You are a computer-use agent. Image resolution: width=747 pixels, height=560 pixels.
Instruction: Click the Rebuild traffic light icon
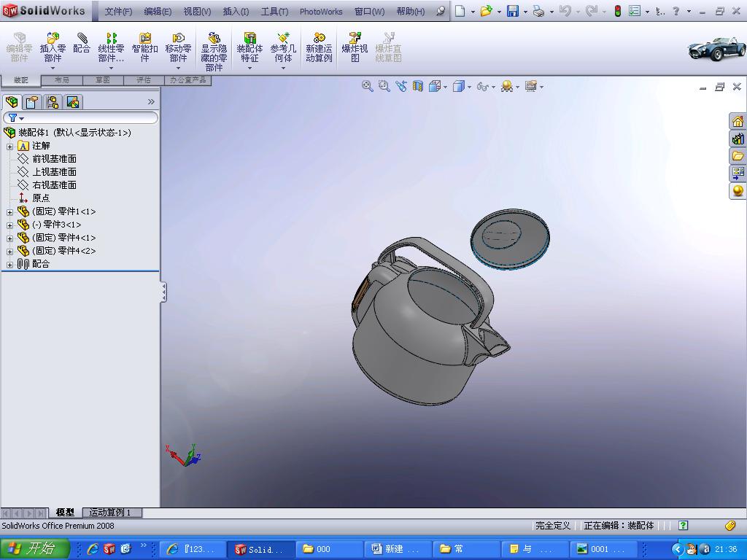point(617,11)
